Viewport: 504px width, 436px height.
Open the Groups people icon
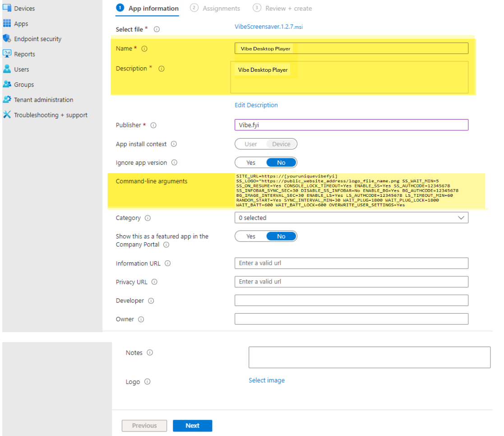pyautogui.click(x=7, y=84)
